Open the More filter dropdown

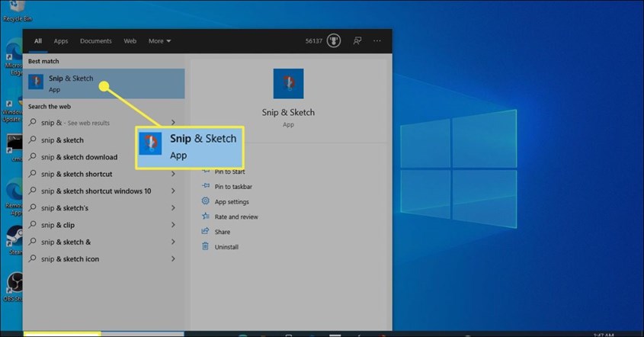(x=160, y=41)
